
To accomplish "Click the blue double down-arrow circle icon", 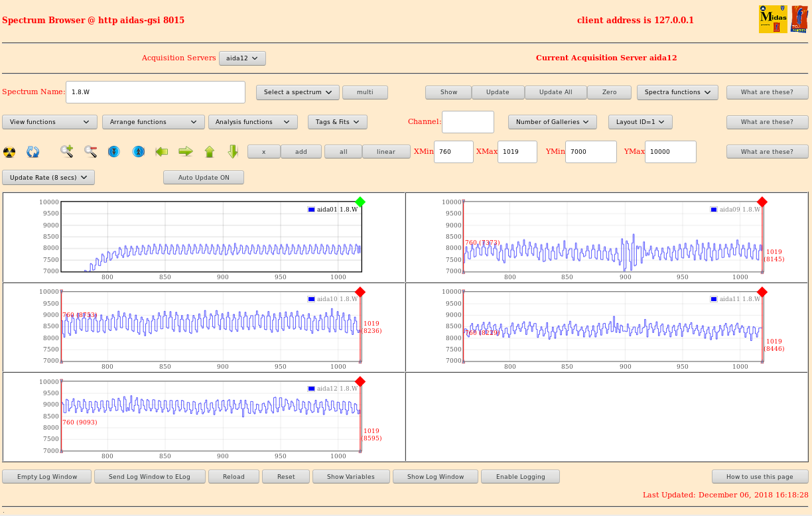I will coord(114,152).
